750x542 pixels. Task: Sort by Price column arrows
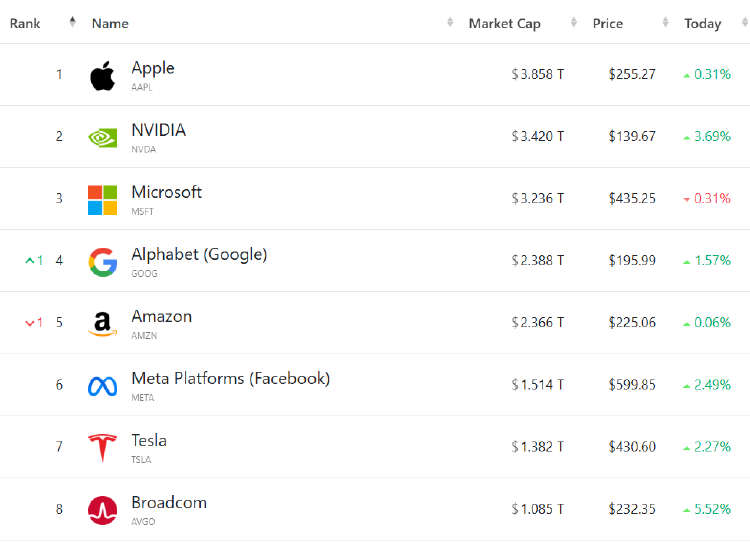pyautogui.click(x=665, y=22)
